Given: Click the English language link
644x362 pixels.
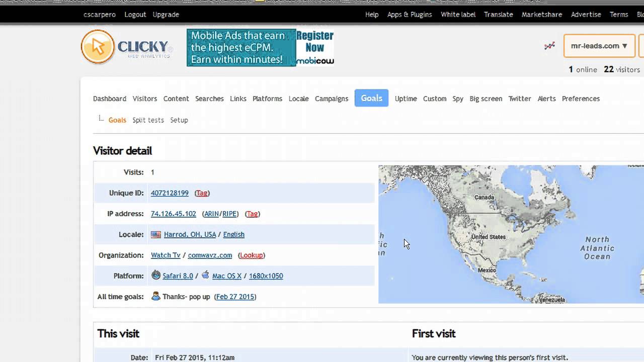Looking at the screenshot, I should 234,234.
